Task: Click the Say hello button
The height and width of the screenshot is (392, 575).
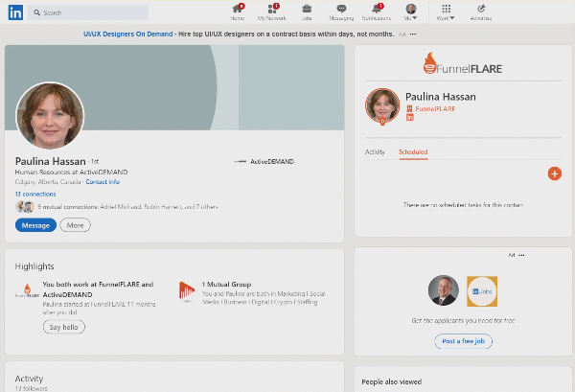Action: click(64, 327)
